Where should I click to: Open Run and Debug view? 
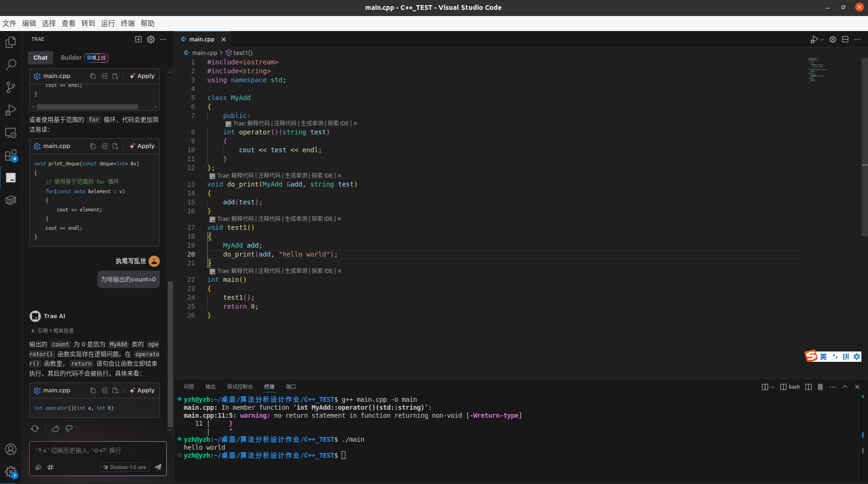coord(10,110)
